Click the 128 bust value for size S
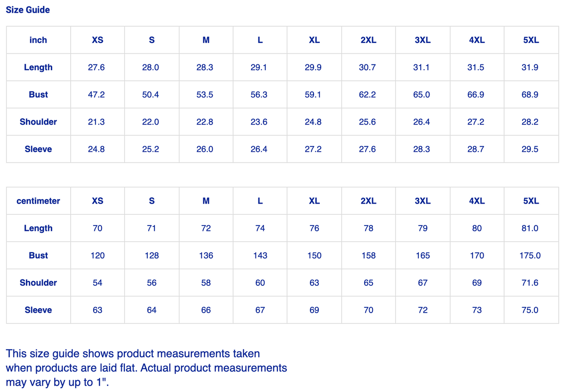Viewport: 585px width, 392px height. point(152,255)
